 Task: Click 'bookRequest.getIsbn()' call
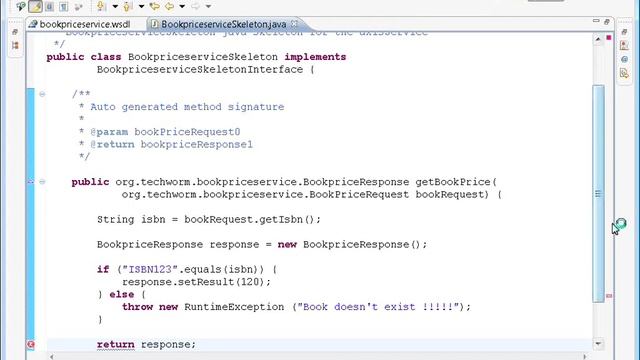click(x=249, y=220)
